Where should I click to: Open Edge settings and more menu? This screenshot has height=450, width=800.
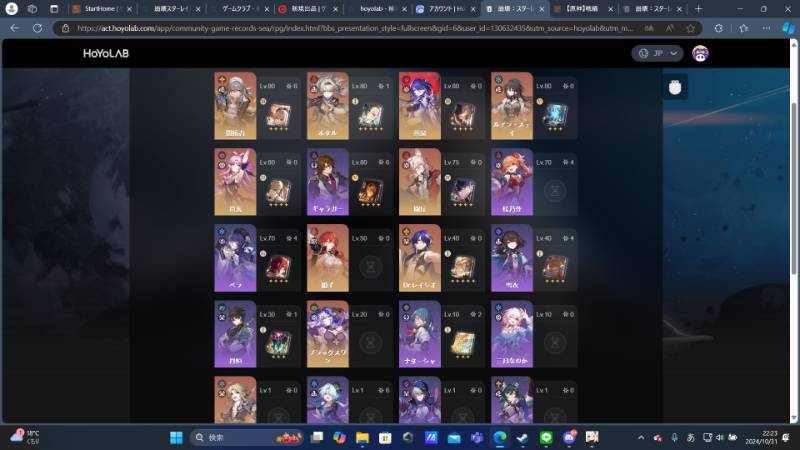[766, 28]
